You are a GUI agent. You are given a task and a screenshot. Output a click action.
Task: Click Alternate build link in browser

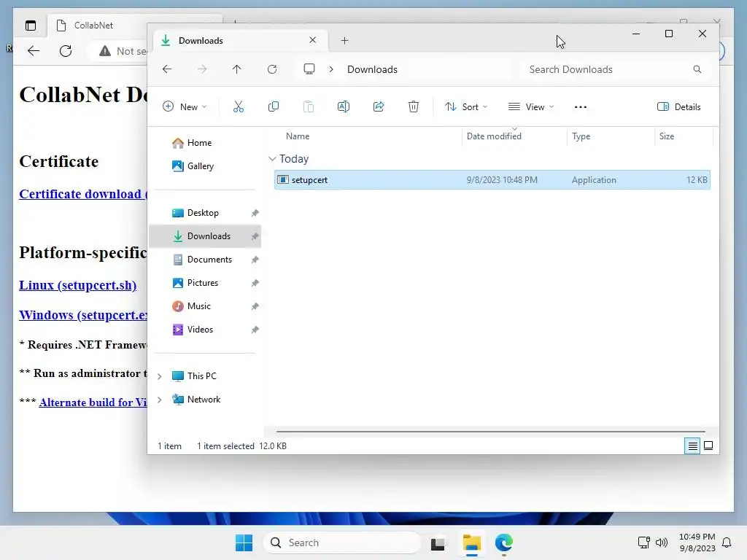coord(93,402)
